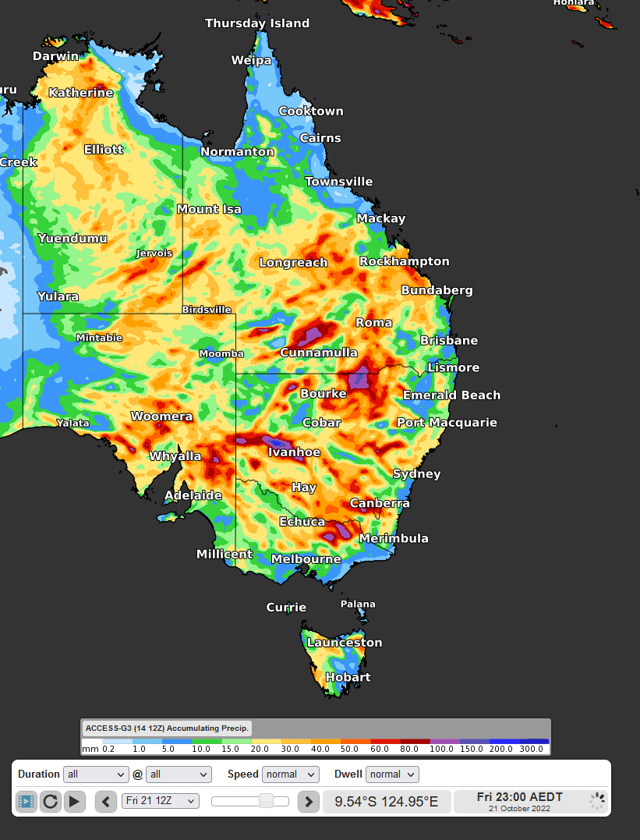Select Sydney on the map

pos(415,473)
